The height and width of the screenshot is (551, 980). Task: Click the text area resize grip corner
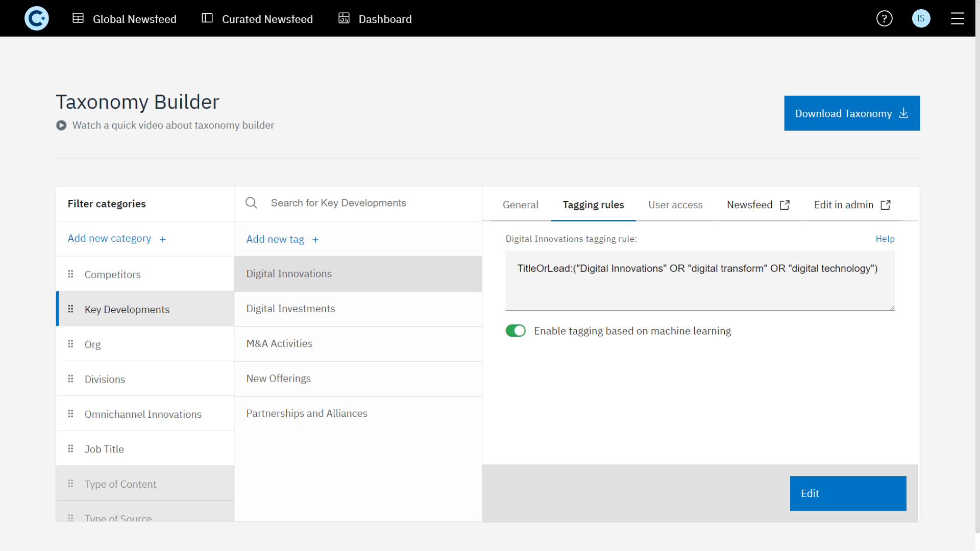pyautogui.click(x=892, y=308)
